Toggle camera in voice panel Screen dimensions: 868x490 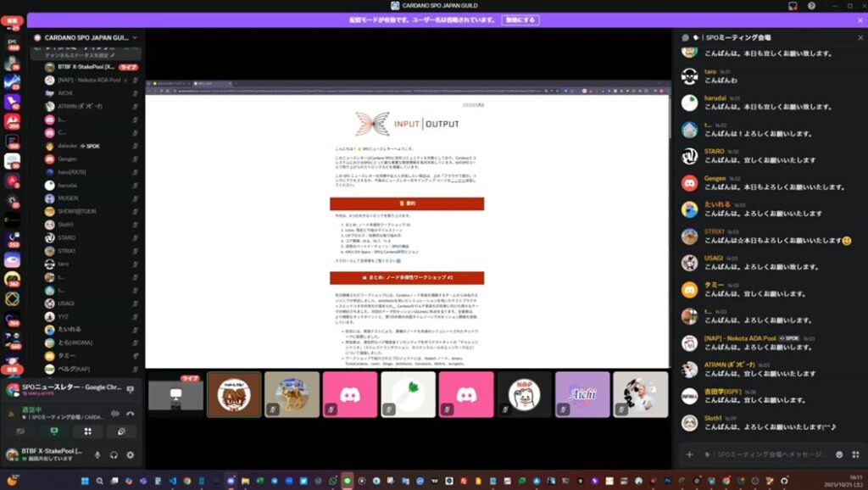[x=21, y=432]
